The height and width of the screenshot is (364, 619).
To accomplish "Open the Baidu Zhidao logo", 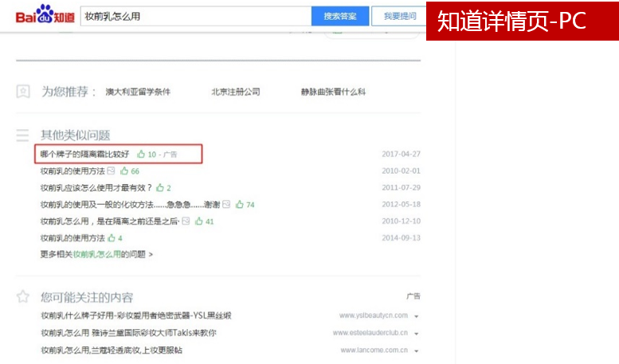I will coord(45,14).
